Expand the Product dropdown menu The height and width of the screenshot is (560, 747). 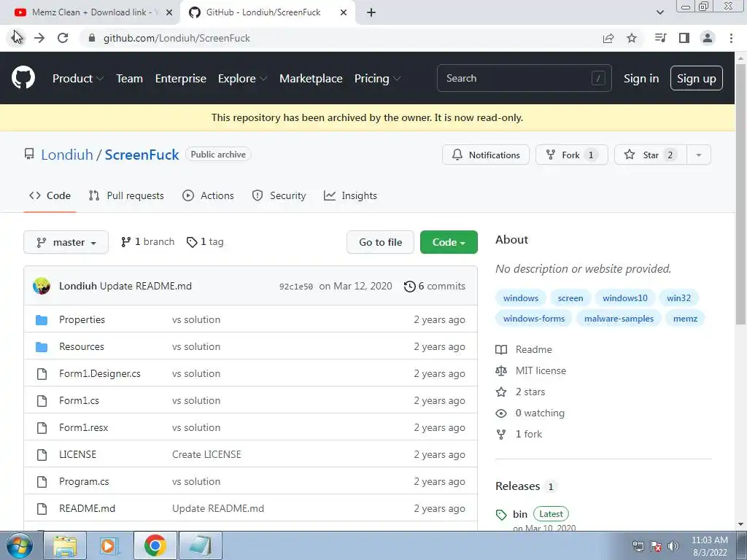[77, 79]
